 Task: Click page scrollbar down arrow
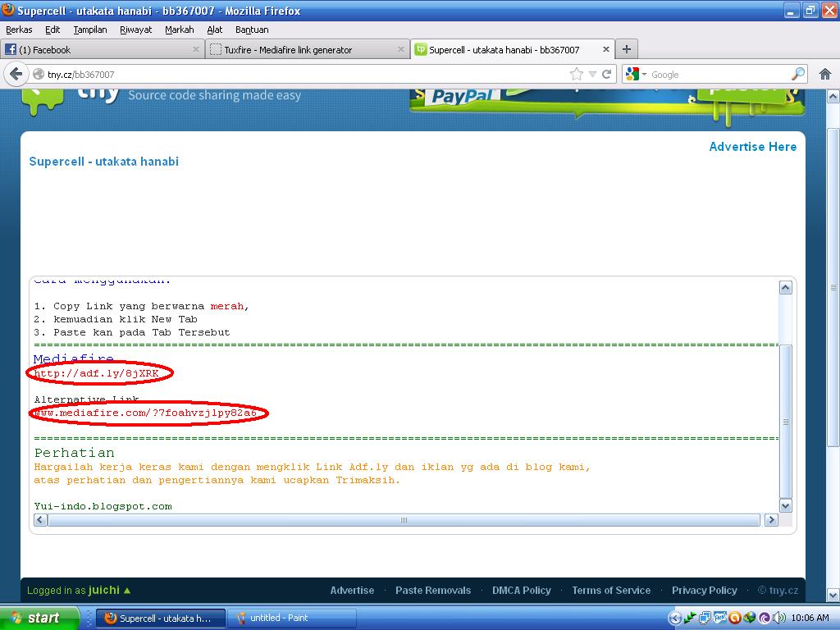pyautogui.click(x=833, y=595)
